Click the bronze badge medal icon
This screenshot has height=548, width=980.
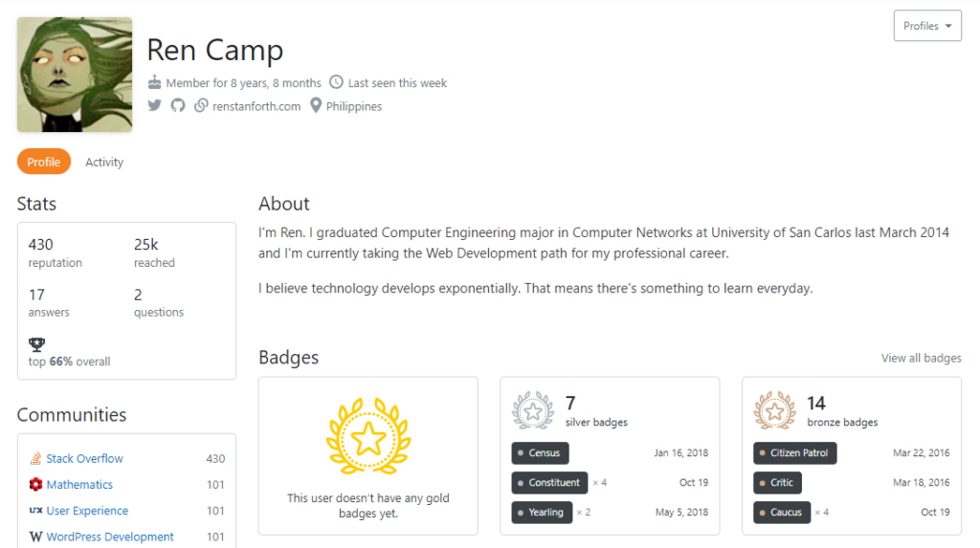[x=774, y=410]
